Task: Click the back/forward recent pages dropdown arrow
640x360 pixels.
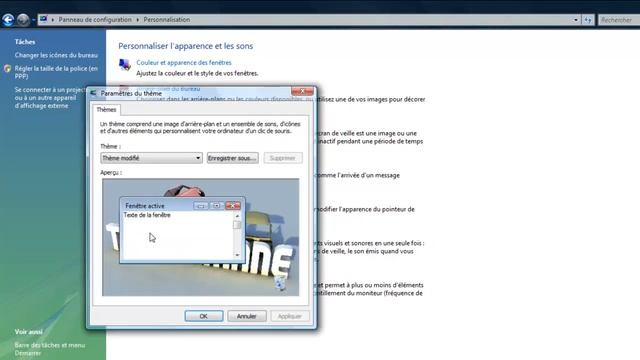Action: click(x=33, y=20)
